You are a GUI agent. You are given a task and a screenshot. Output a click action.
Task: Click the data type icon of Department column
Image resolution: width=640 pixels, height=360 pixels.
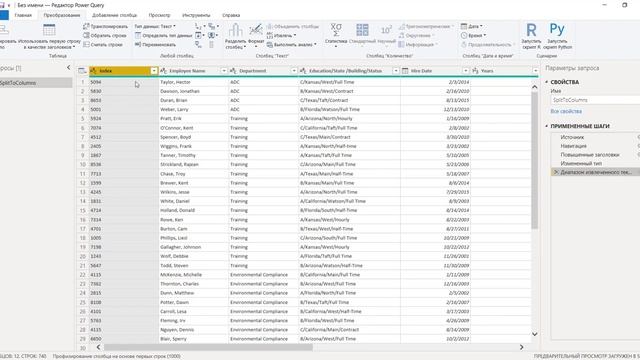tap(233, 71)
